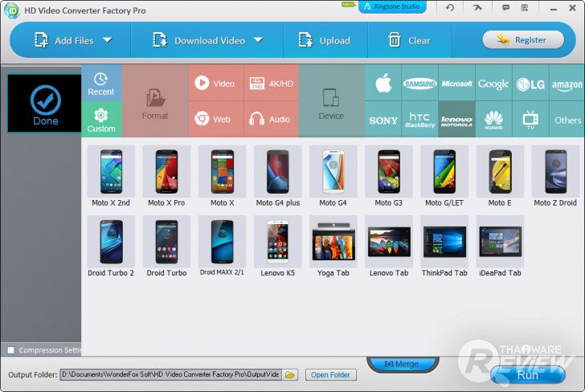The width and height of the screenshot is (585, 392).
Task: Select the Lenovo Motorola tile
Action: 456,120
